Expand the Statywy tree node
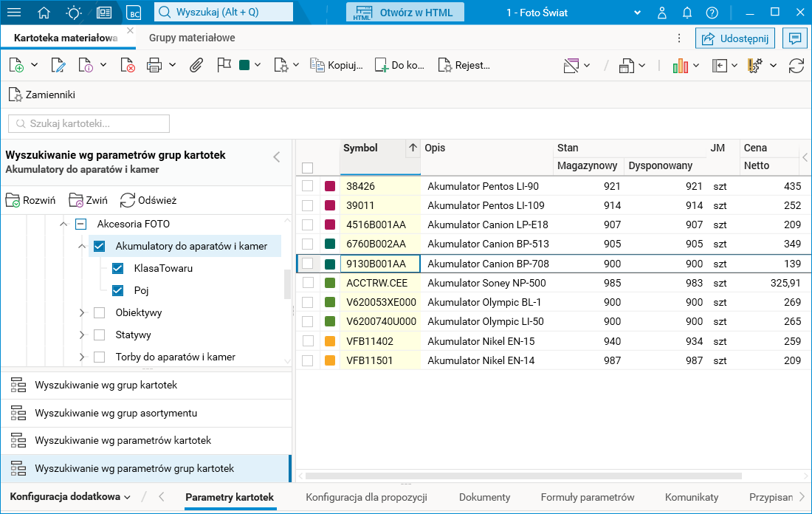The image size is (812, 514). (x=82, y=335)
